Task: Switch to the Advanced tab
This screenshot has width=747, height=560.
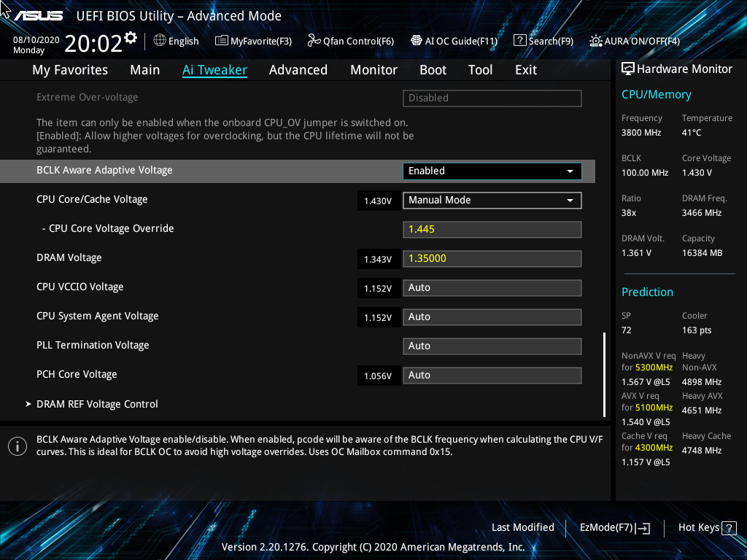Action: 298,70
